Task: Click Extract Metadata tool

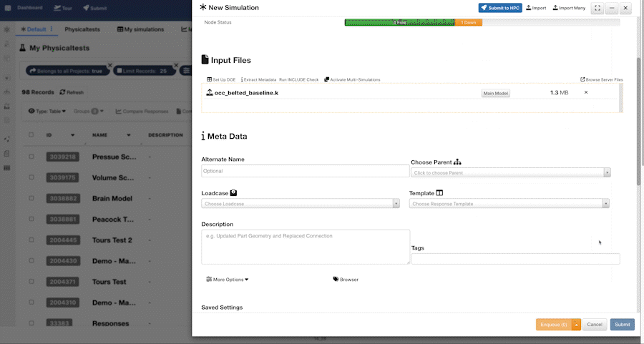Action: coord(258,79)
